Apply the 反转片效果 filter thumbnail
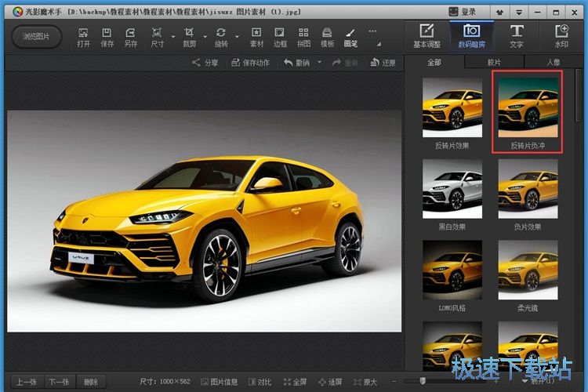Viewport: 588px width, 392px height. [452, 107]
